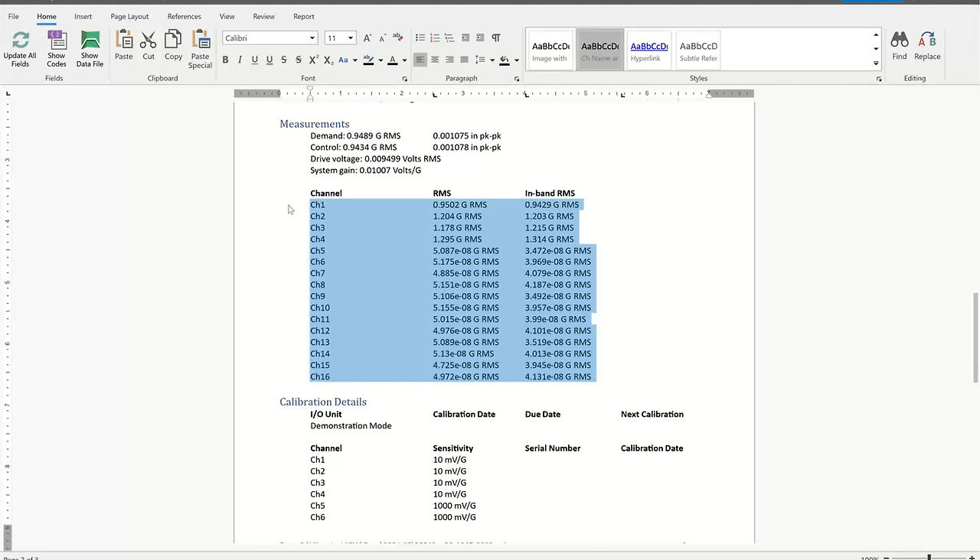Expand font color dropdown arrow
This screenshot has width=980, height=560.
click(404, 60)
